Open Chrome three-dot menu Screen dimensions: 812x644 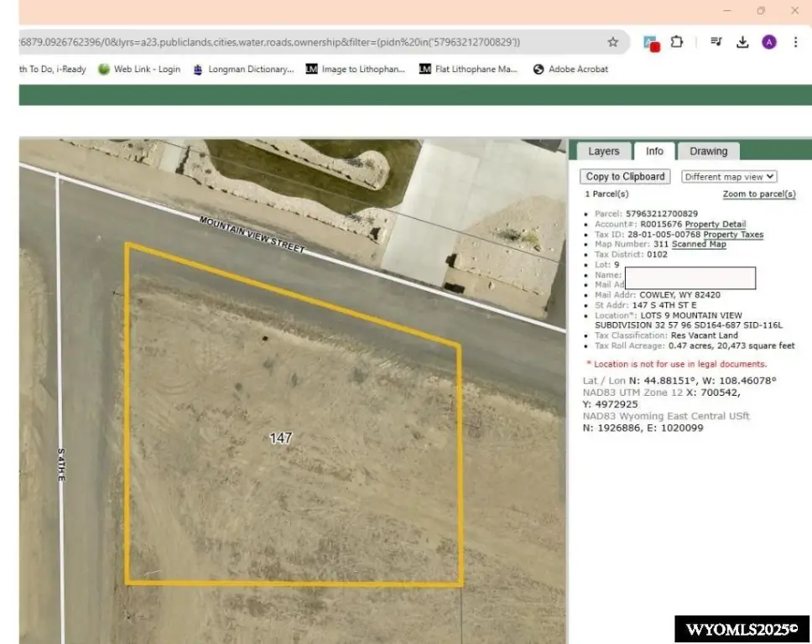pyautogui.click(x=795, y=42)
